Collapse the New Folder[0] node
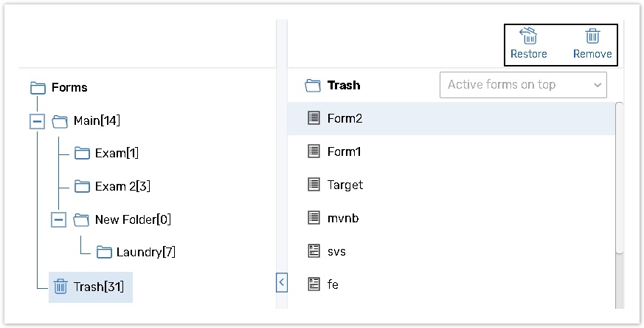The width and height of the screenshot is (644, 328). [59, 219]
